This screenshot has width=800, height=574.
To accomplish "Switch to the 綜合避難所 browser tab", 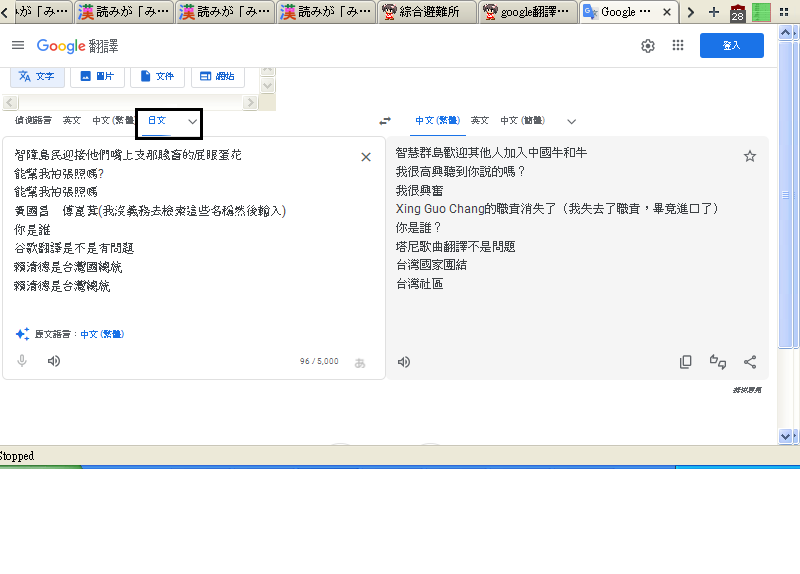I will tap(427, 12).
